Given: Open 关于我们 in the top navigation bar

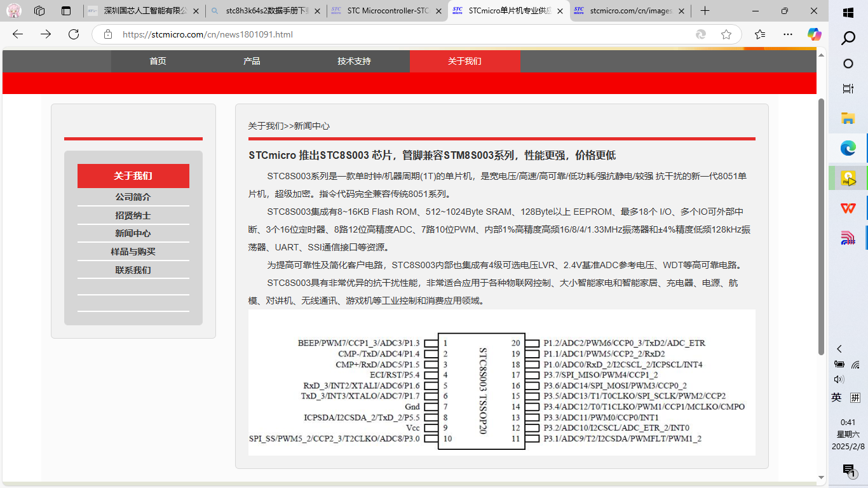Looking at the screenshot, I should pyautogui.click(x=465, y=61).
